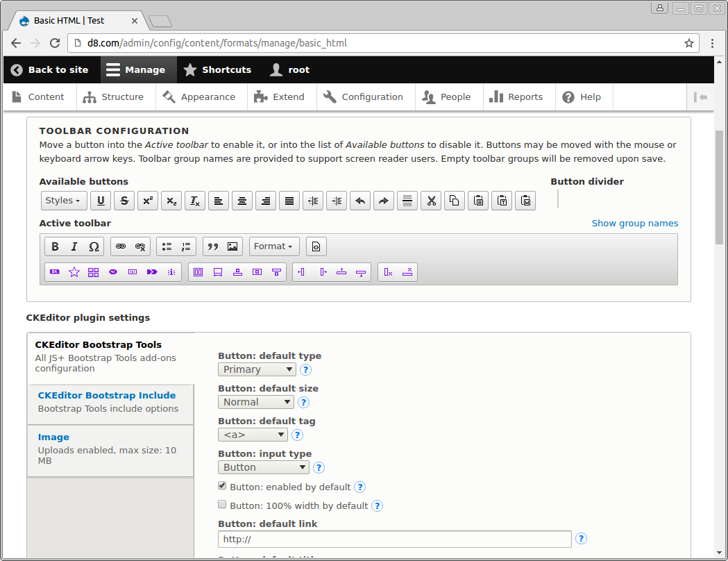Expand Button: default size dropdown
Image resolution: width=728 pixels, height=561 pixels.
[x=256, y=402]
